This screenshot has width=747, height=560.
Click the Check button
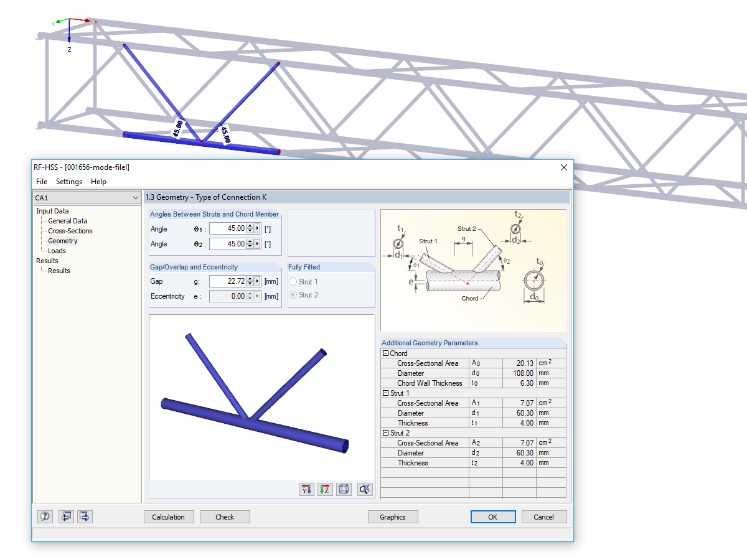point(225,517)
